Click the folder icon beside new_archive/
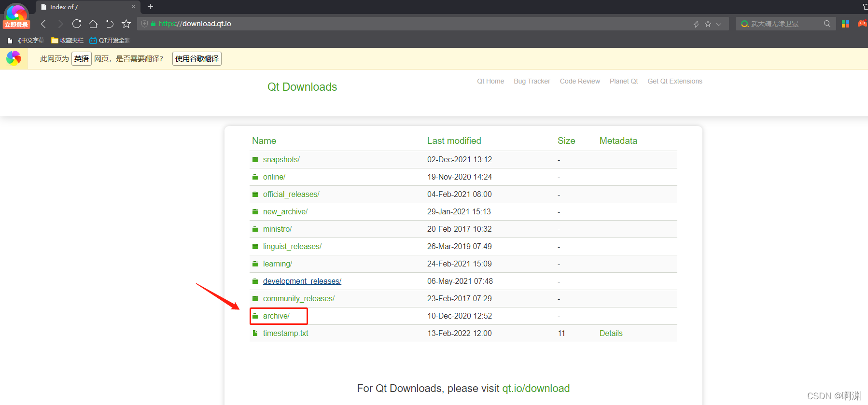The width and height of the screenshot is (868, 405). tap(255, 212)
